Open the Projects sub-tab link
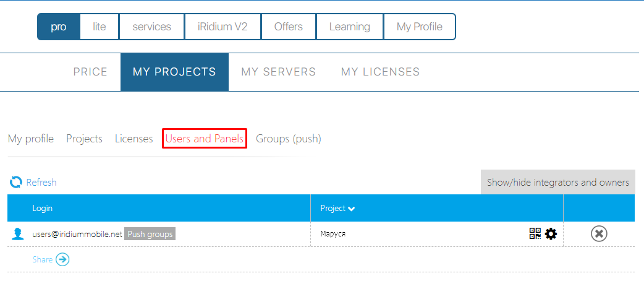644x294 pixels. tap(84, 139)
